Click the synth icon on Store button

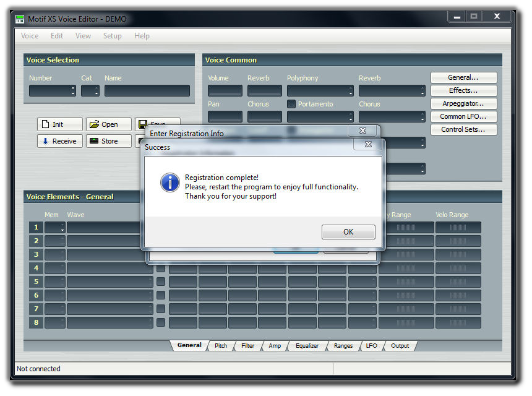94,141
